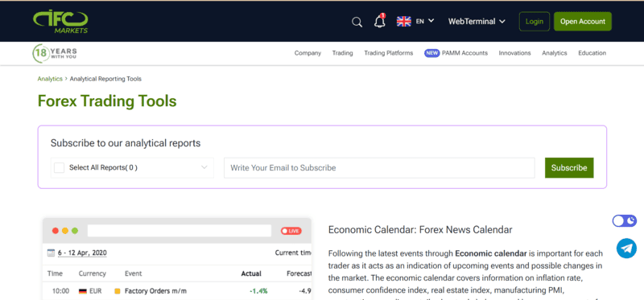This screenshot has width=644, height=300.
Task: Click the 10:00 time cell
Action: [x=60, y=291]
